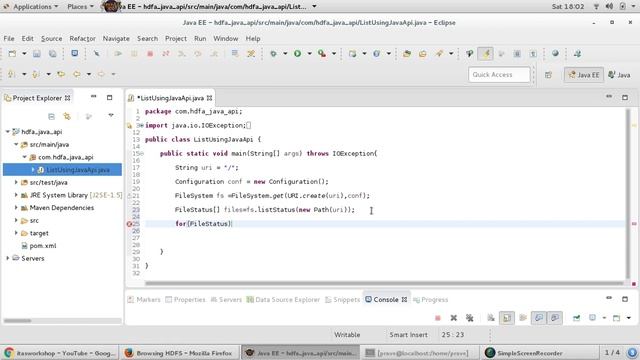Close the ListUsingJavaApi.java editor tab
The height and width of the screenshot is (360, 640).
click(x=209, y=98)
